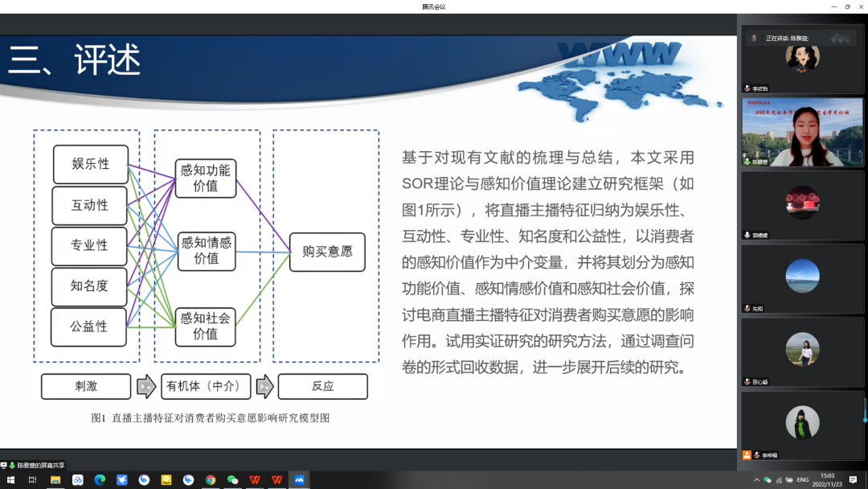The width and height of the screenshot is (868, 489).
Task: Open WPS Office from the taskbar
Action: pyautogui.click(x=254, y=479)
